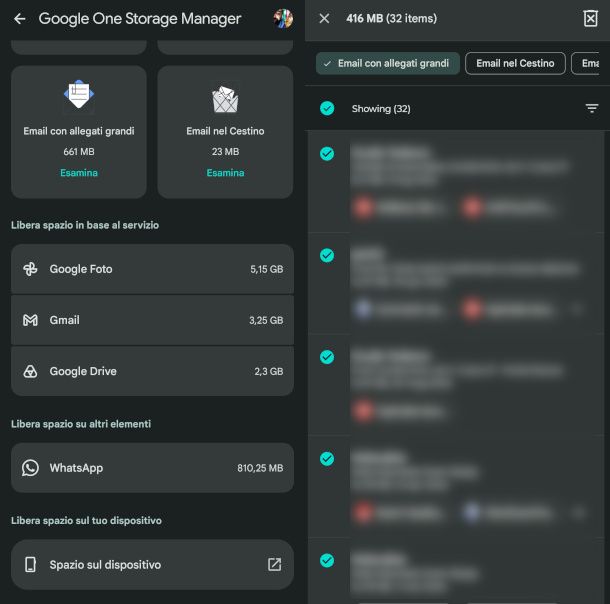This screenshot has width=610, height=604.
Task: Click the Google Drive triangle icon
Action: (x=30, y=371)
